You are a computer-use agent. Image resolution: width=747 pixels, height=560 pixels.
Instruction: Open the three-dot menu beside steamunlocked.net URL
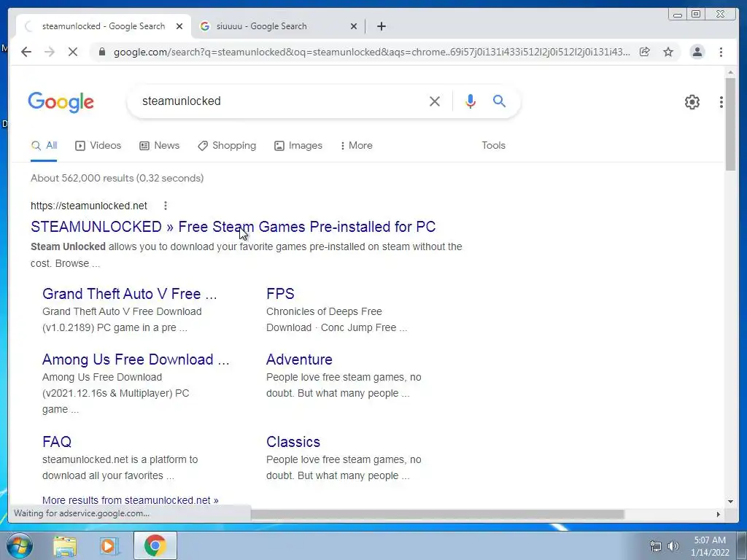[x=166, y=206]
